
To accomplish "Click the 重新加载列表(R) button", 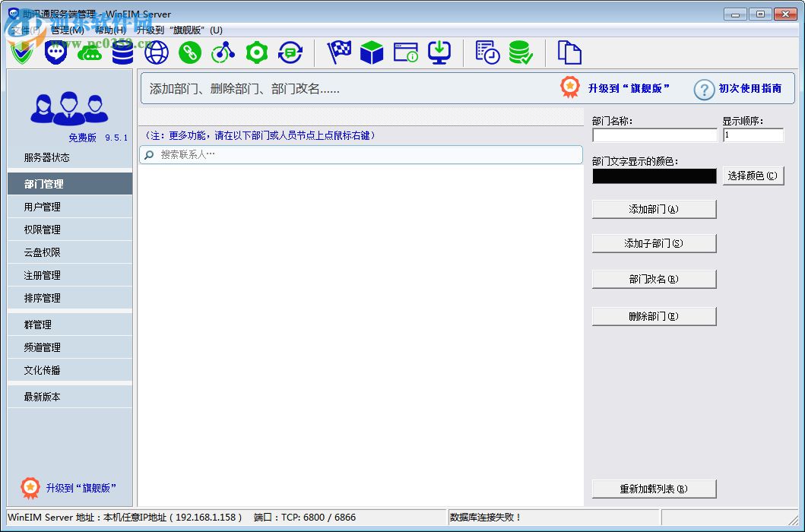I will click(654, 488).
